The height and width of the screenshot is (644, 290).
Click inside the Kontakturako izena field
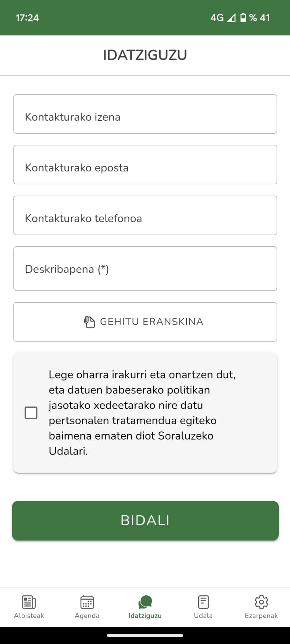[145, 114]
